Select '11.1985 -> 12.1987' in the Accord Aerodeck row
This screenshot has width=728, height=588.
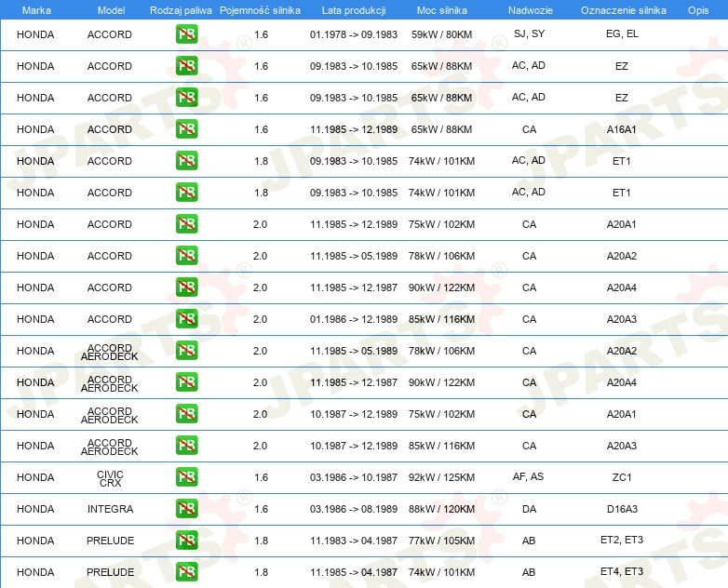(354, 382)
